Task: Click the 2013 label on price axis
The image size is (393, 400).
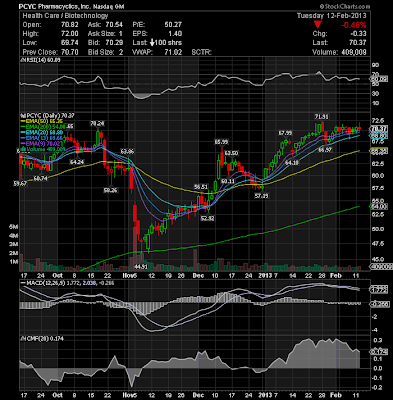Action: click(x=266, y=276)
